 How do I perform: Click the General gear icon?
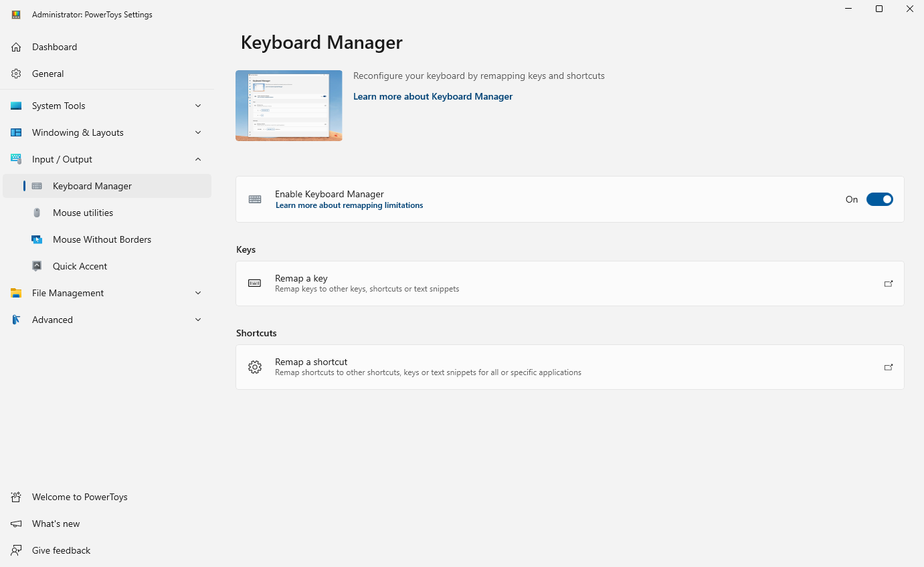[x=16, y=74]
